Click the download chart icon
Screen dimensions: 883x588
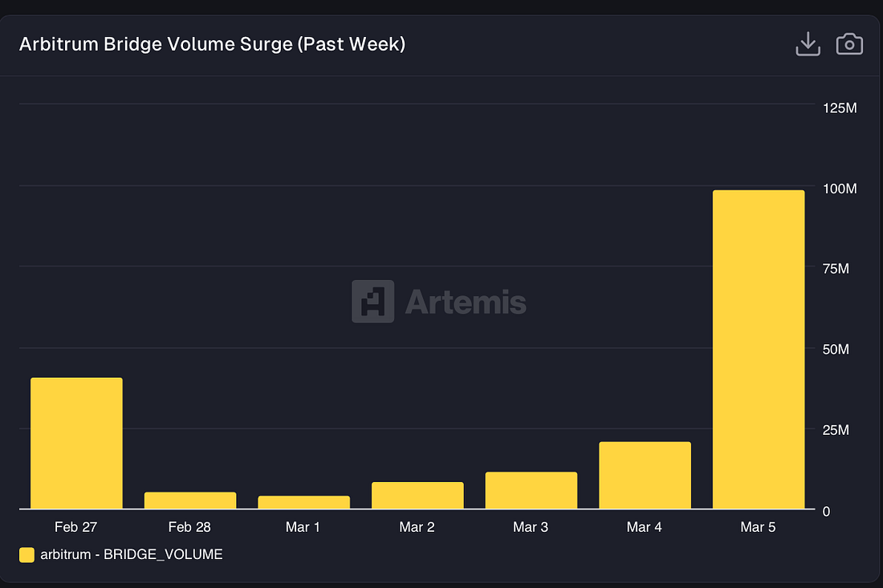(x=808, y=44)
